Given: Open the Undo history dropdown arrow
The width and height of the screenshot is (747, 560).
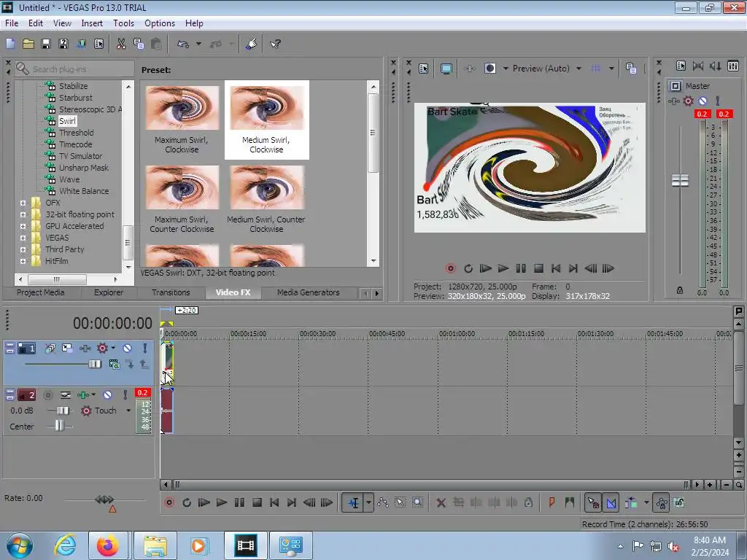Looking at the screenshot, I should [198, 44].
